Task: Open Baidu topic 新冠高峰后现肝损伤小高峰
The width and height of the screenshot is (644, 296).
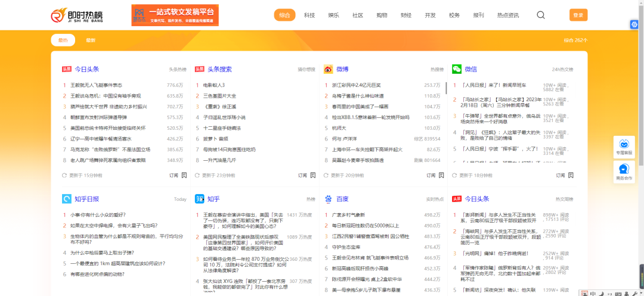Action: coord(360,269)
